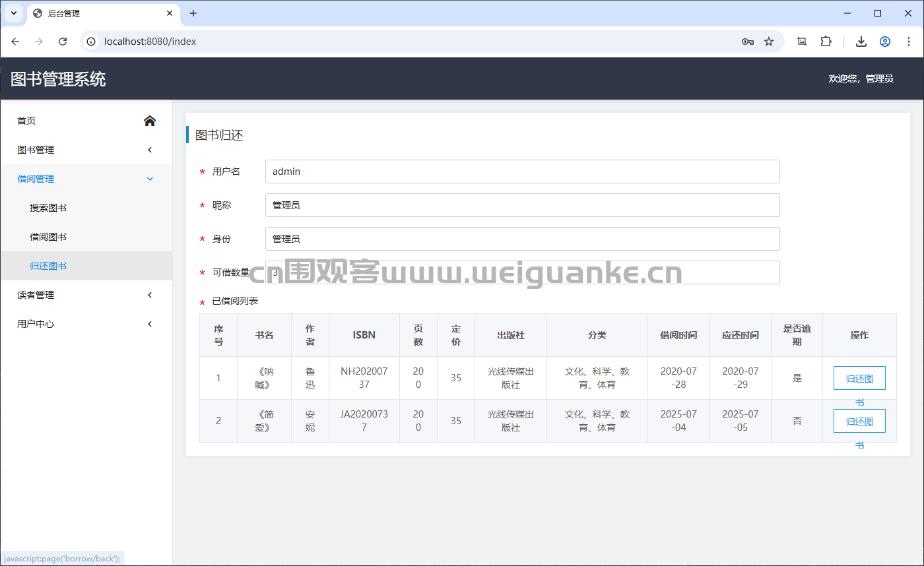Viewport: 924px width, 566px height.
Task: Click the 已借阅列表 label
Action: (235, 301)
